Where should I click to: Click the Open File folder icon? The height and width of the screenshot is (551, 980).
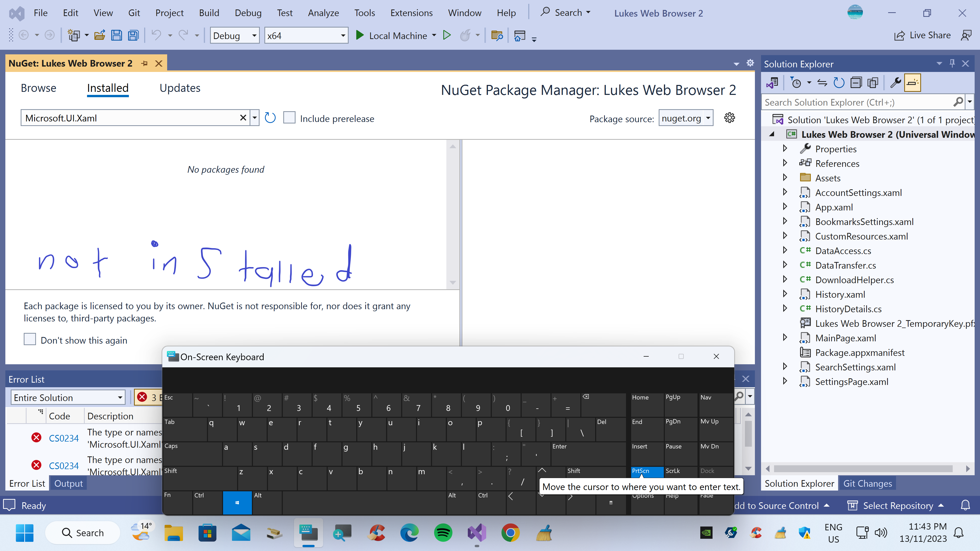[x=100, y=36]
